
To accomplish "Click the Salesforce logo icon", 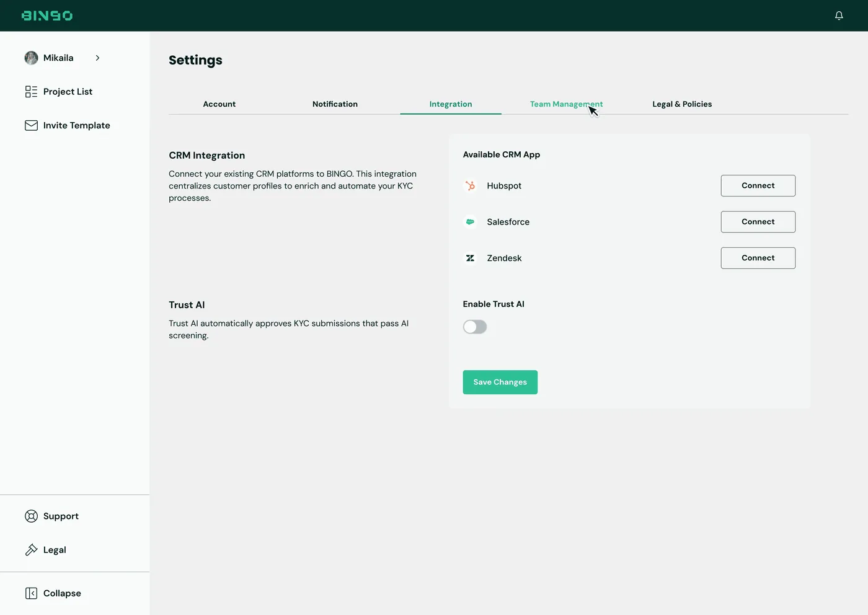I will pos(471,222).
